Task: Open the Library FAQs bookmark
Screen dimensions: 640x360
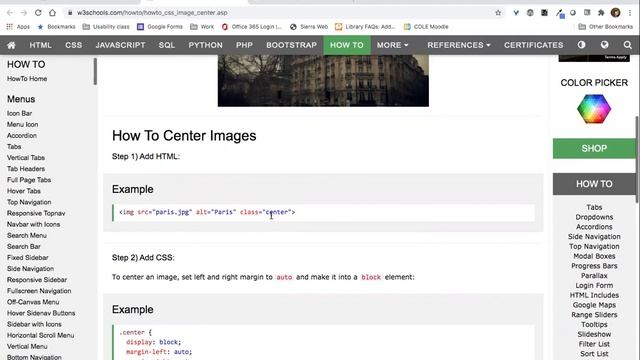Action: click(365, 27)
